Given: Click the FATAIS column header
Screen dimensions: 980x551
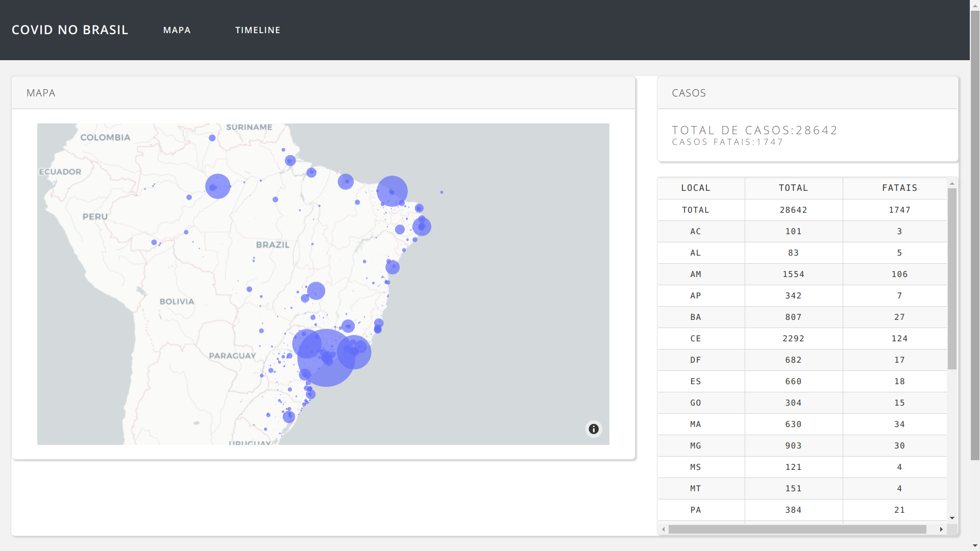Looking at the screenshot, I should [x=899, y=188].
